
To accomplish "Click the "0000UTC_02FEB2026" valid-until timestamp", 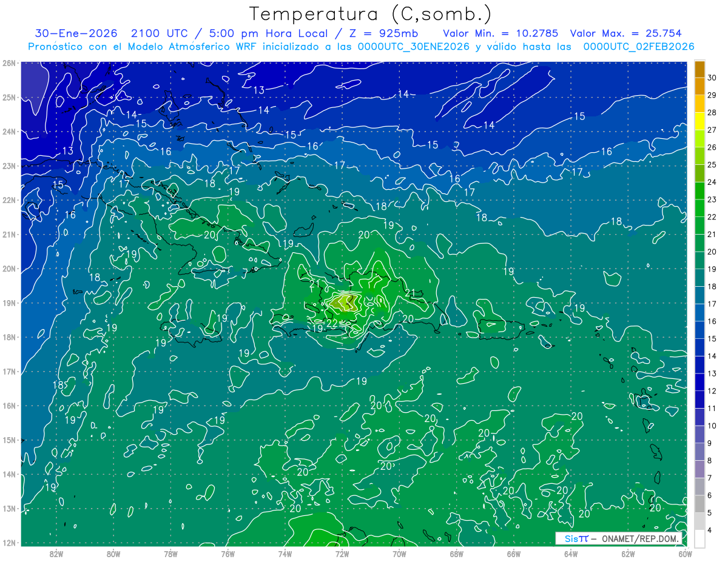I will point(639,46).
